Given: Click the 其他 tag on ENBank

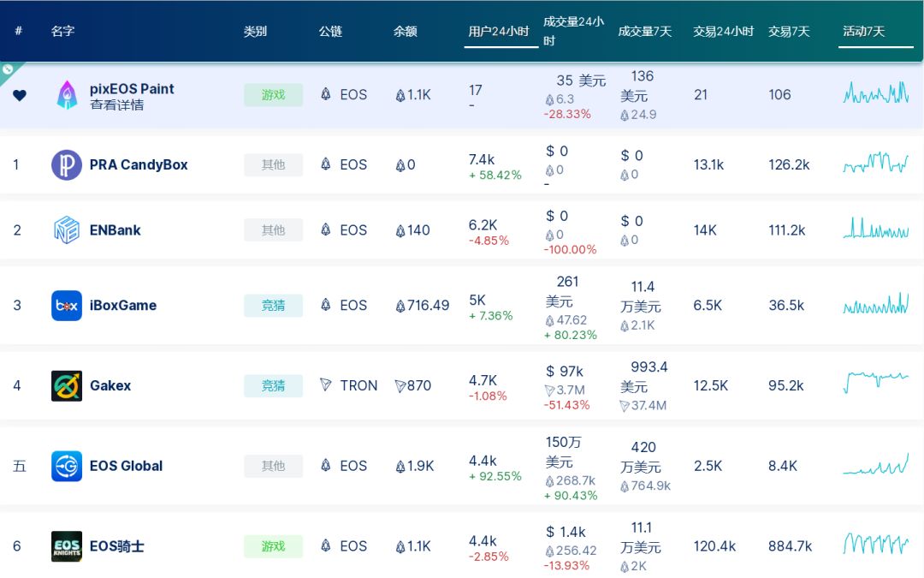Looking at the screenshot, I should click(x=274, y=230).
